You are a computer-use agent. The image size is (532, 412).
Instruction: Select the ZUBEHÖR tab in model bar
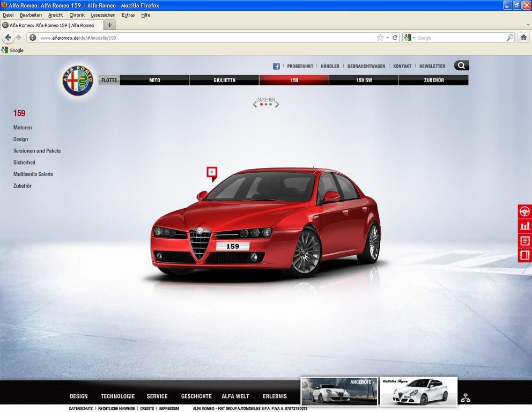[434, 80]
